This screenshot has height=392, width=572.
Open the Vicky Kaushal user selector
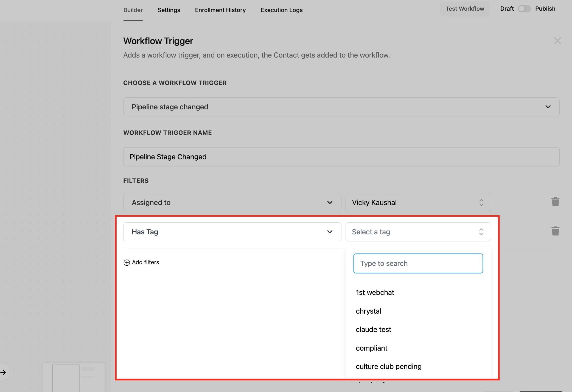point(418,203)
